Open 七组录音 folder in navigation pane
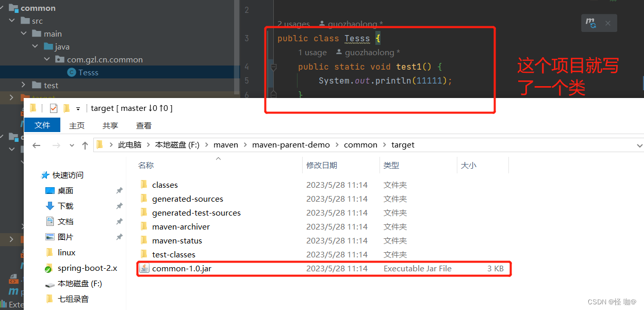Viewport: 644px width, 310px height. 73,299
